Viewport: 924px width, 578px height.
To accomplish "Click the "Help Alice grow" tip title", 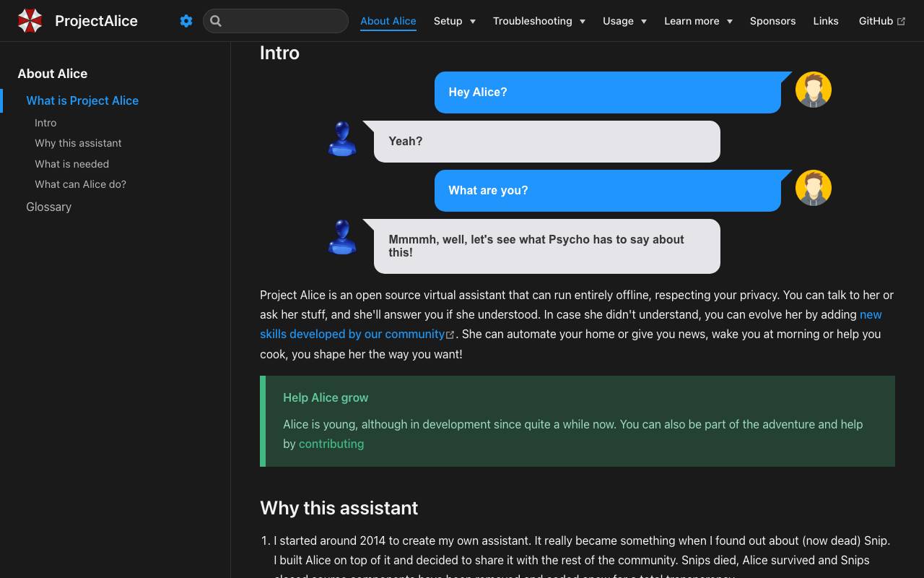I will (326, 397).
